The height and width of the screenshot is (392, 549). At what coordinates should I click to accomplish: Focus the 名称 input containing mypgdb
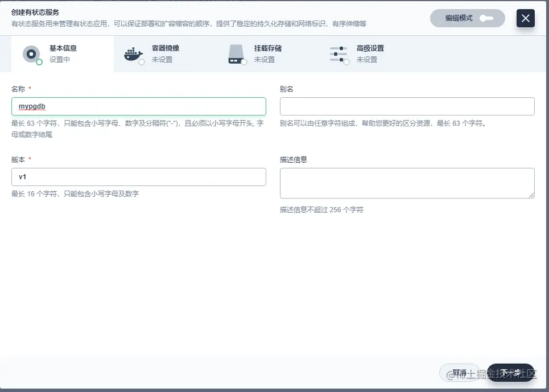pos(139,106)
